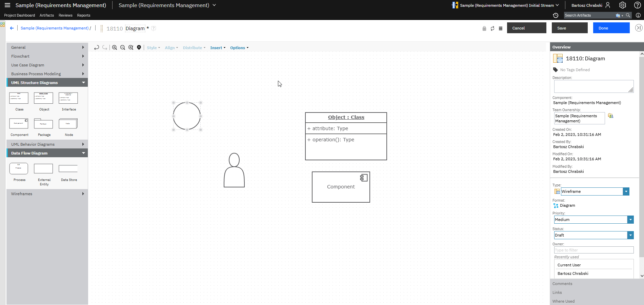Expand the UML Behavior Diagrams section

click(x=47, y=144)
